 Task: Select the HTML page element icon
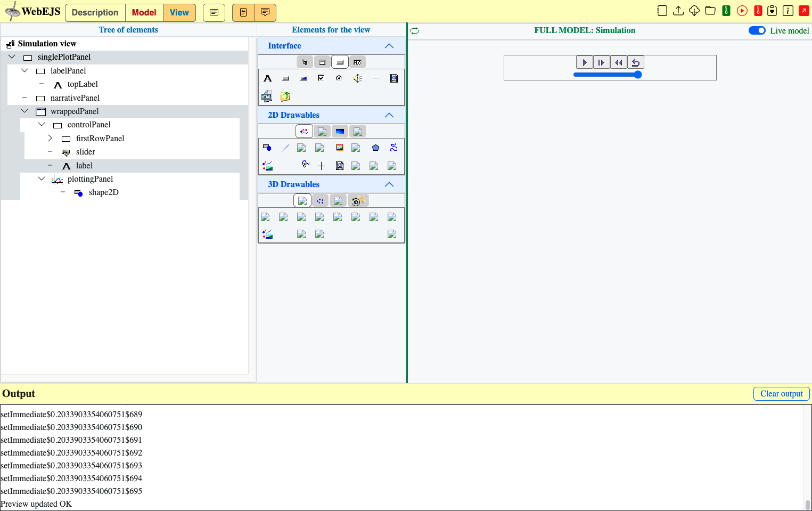[x=267, y=96]
